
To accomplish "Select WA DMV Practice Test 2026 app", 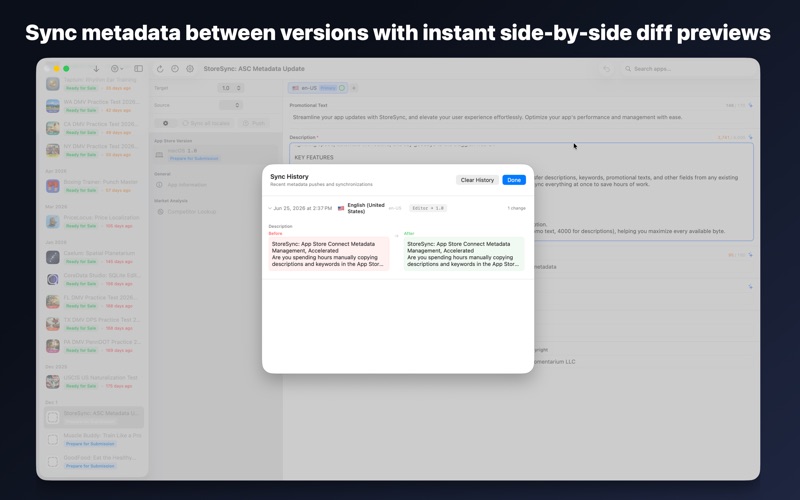I will [x=94, y=106].
